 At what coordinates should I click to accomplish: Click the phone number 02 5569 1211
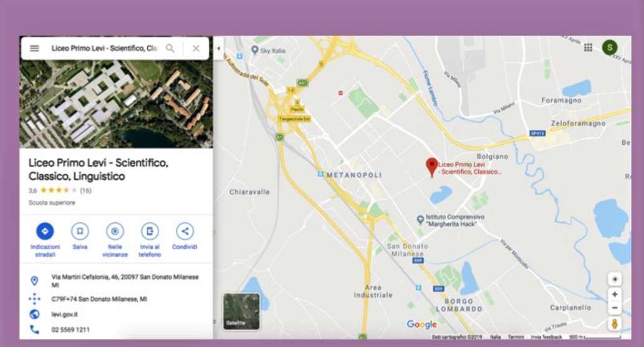pyautogui.click(x=70, y=330)
